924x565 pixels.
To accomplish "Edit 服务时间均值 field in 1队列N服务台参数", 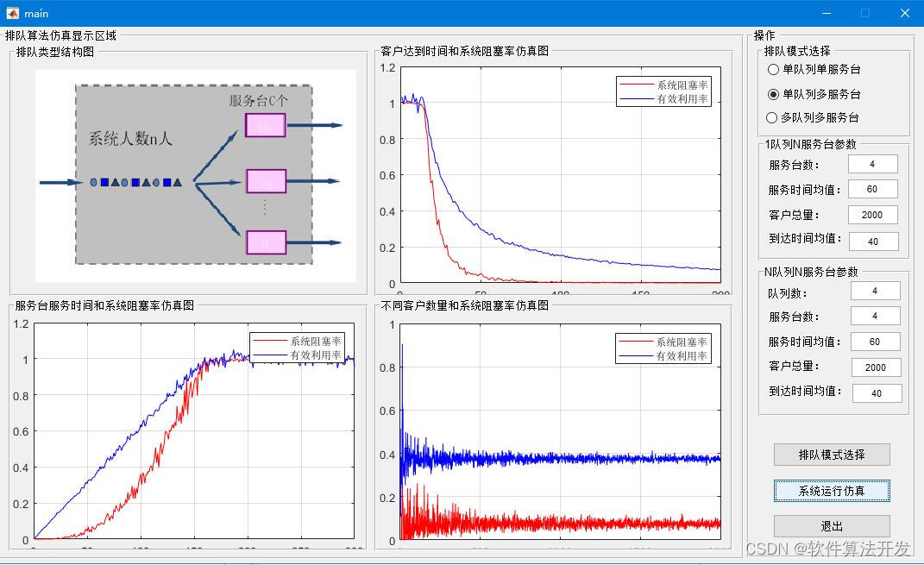I will pyautogui.click(x=873, y=189).
